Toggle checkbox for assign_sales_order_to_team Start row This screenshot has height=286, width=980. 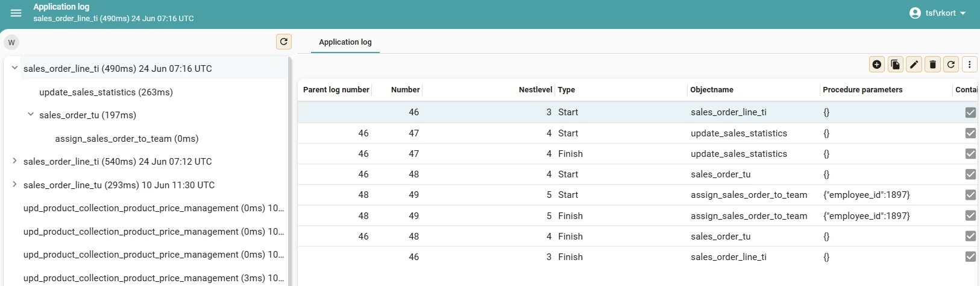point(970,195)
